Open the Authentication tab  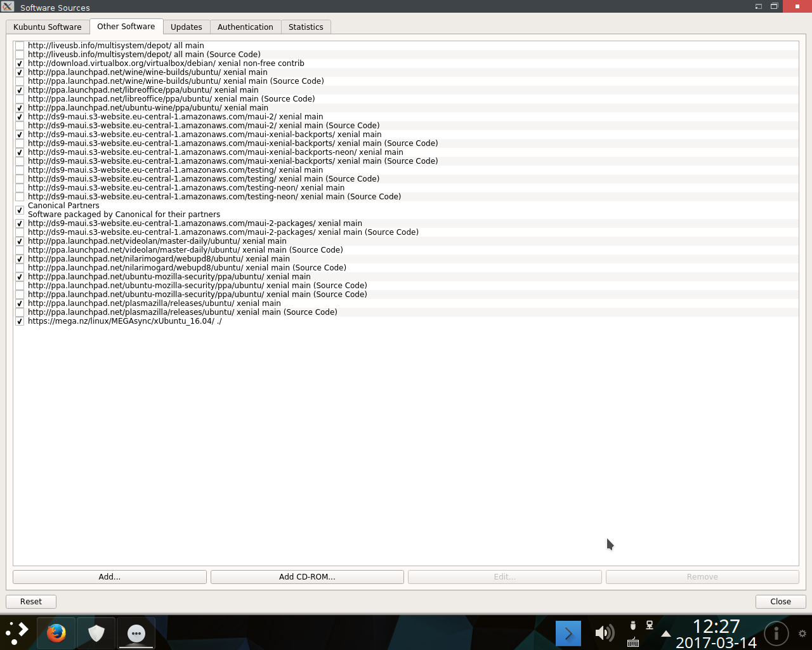245,27
